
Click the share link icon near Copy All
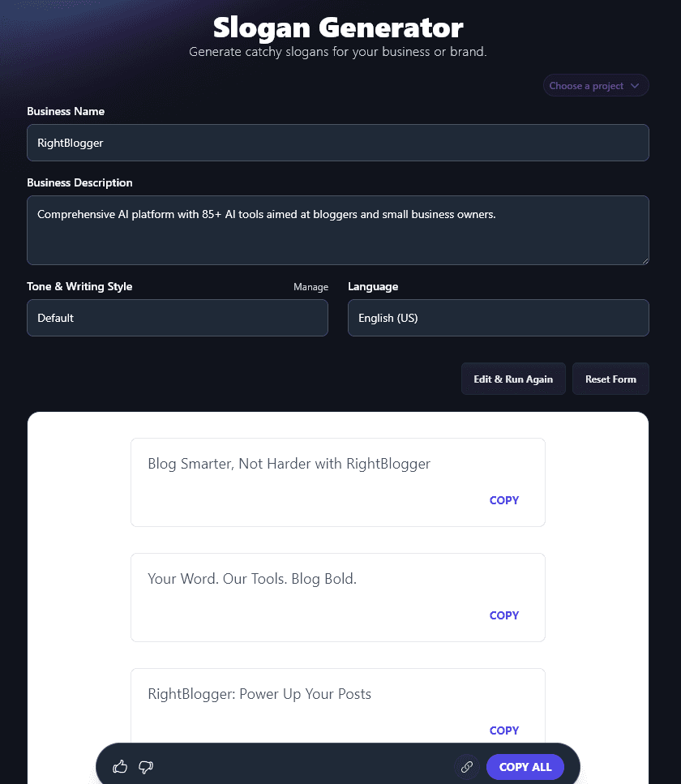(x=466, y=767)
